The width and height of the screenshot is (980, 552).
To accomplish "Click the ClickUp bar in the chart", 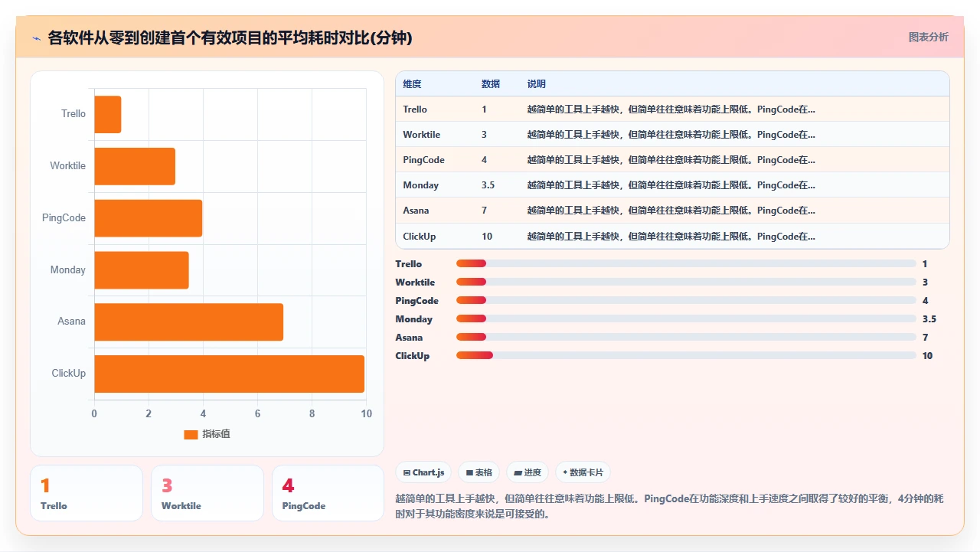I will coord(229,374).
